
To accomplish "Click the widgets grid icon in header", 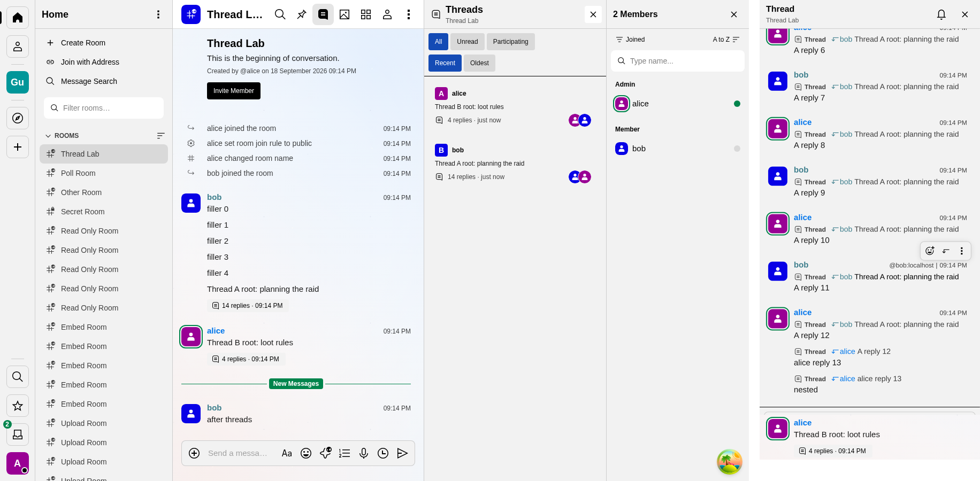I will click(366, 14).
